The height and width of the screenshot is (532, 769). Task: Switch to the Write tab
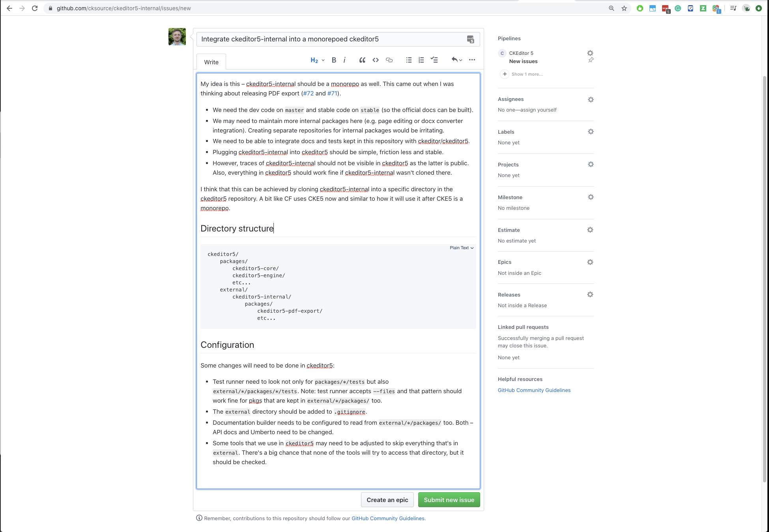[x=211, y=62]
